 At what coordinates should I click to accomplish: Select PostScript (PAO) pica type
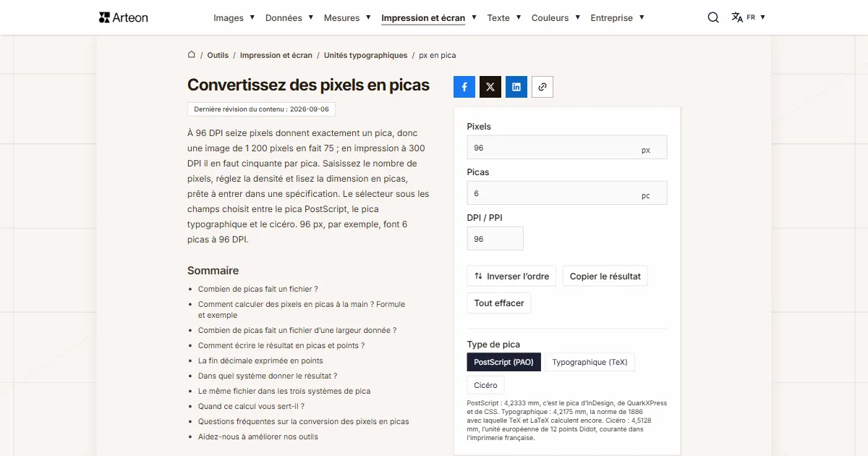click(x=504, y=362)
